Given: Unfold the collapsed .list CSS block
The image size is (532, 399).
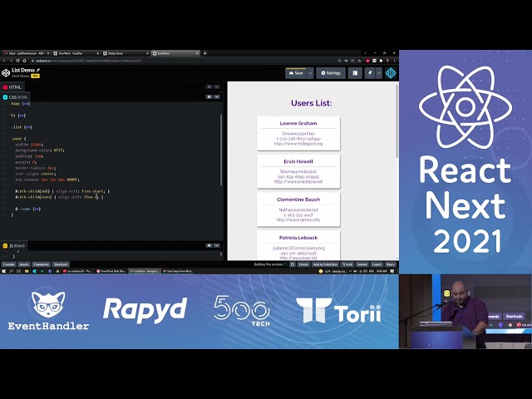Looking at the screenshot, I should (x=27, y=127).
